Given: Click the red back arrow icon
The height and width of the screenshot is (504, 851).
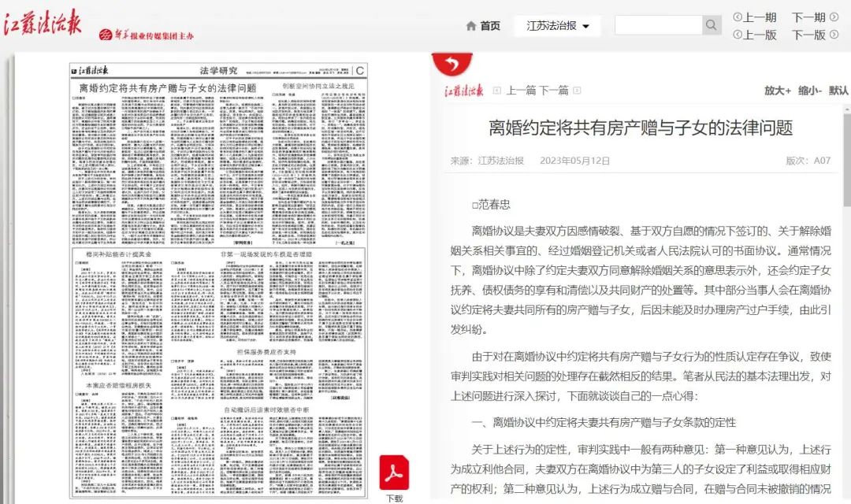Looking at the screenshot, I should (x=452, y=65).
